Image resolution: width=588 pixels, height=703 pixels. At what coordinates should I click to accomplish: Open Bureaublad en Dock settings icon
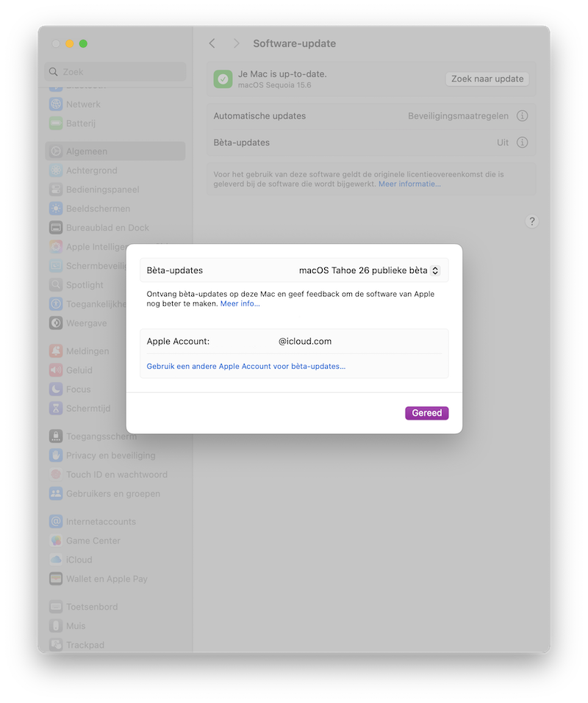coord(56,228)
